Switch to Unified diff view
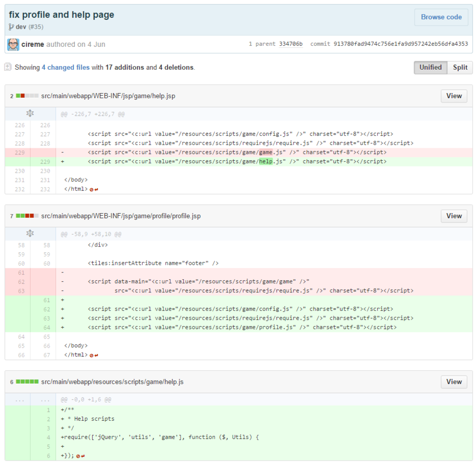This screenshot has height=468, width=476. point(430,68)
